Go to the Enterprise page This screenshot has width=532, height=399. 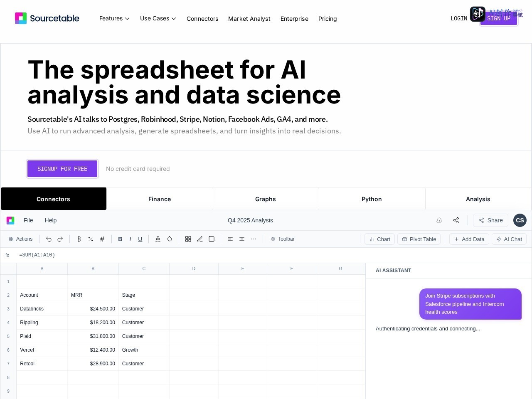point(294,19)
